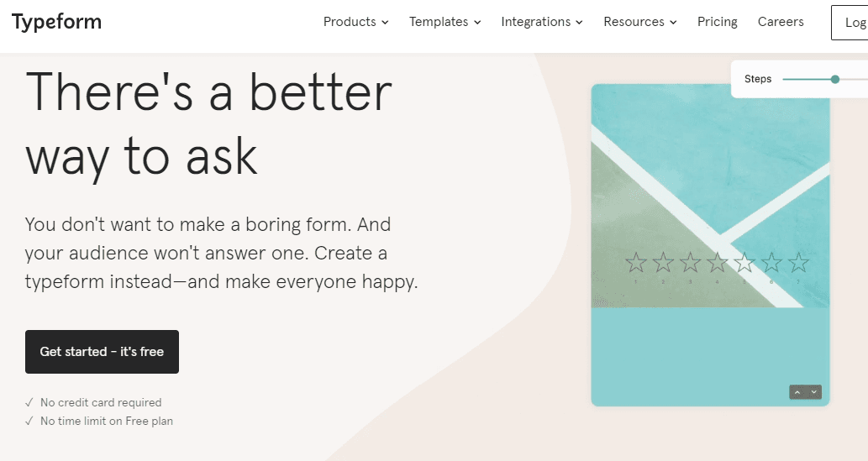Pick the fifth rating star
Image resolution: width=868 pixels, height=461 pixels.
(744, 264)
